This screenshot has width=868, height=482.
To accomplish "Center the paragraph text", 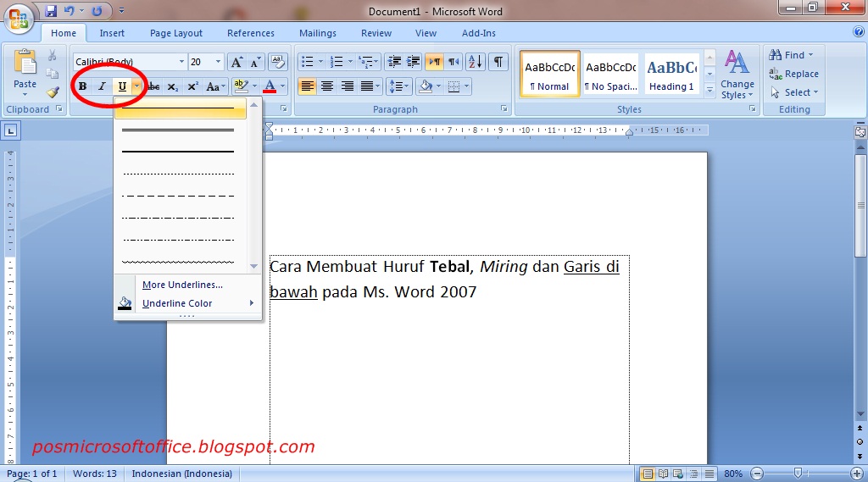I will point(327,86).
